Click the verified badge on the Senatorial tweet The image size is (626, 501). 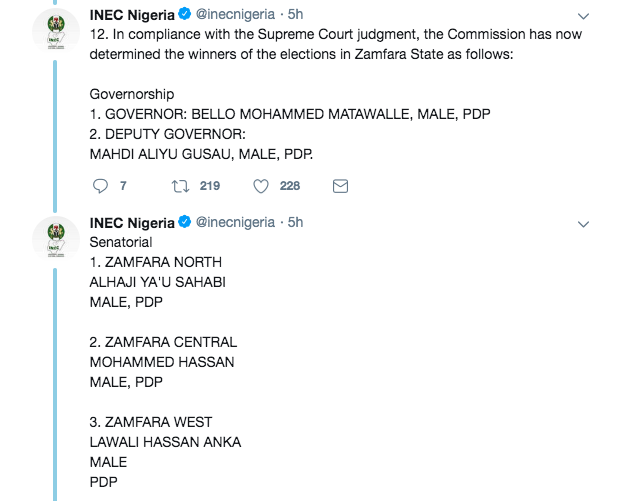click(x=184, y=222)
